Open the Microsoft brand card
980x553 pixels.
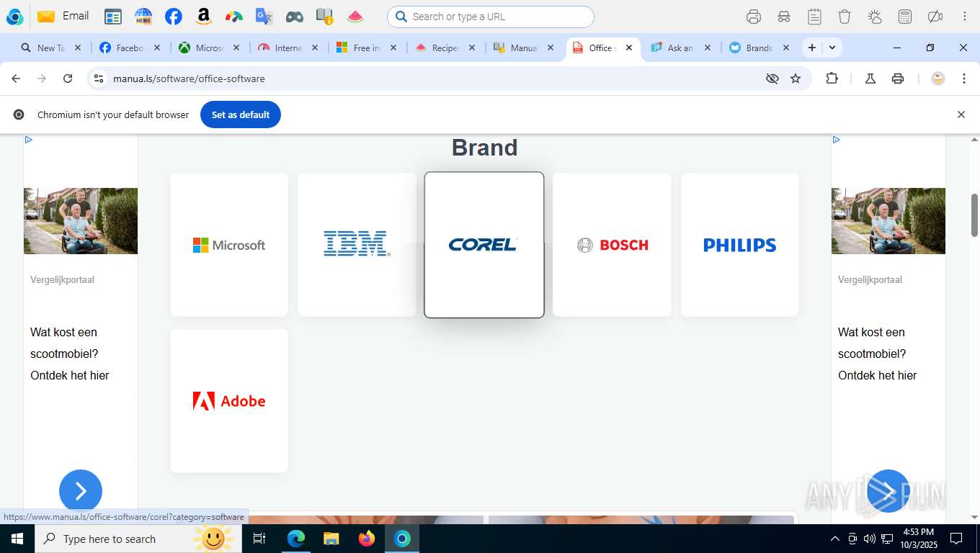229,245
